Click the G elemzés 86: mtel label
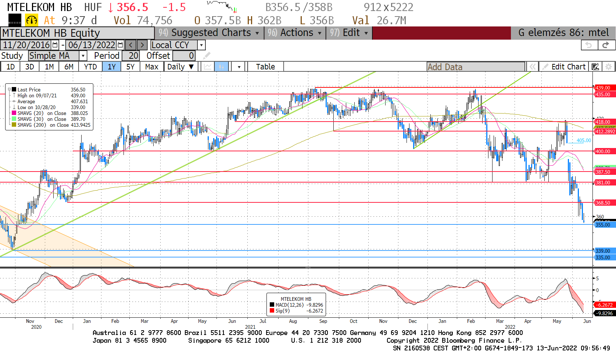Viewport: 616px width, 364px height. pyautogui.click(x=563, y=33)
